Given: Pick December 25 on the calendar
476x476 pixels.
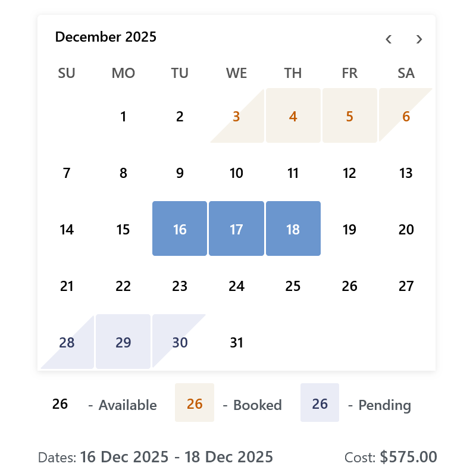Looking at the screenshot, I should tap(293, 285).
